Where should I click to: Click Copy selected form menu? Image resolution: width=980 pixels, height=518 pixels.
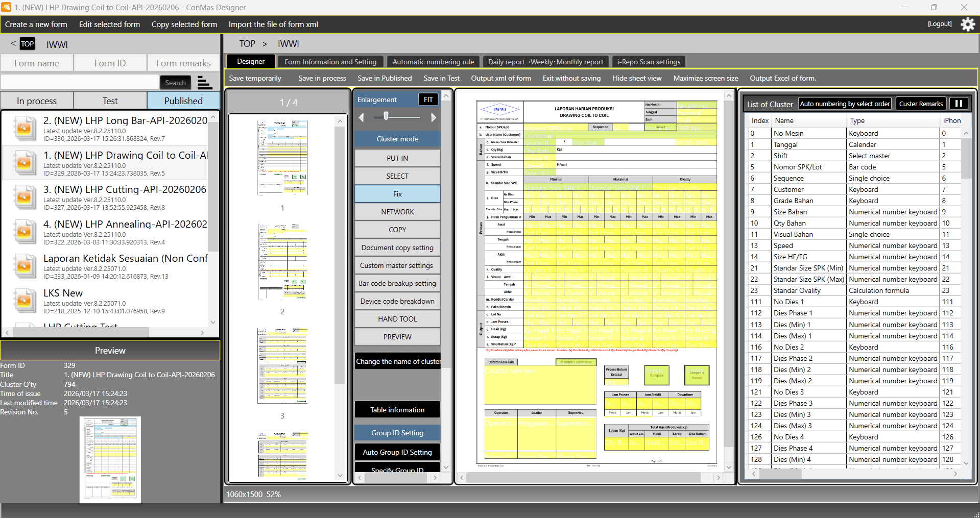click(x=184, y=24)
